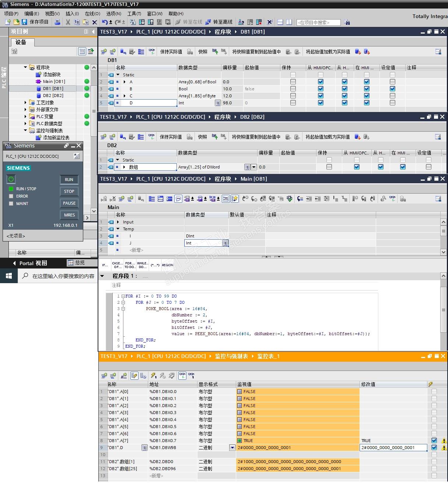Go offline via 转至离线 button
This screenshot has height=483, width=448.
point(219,22)
